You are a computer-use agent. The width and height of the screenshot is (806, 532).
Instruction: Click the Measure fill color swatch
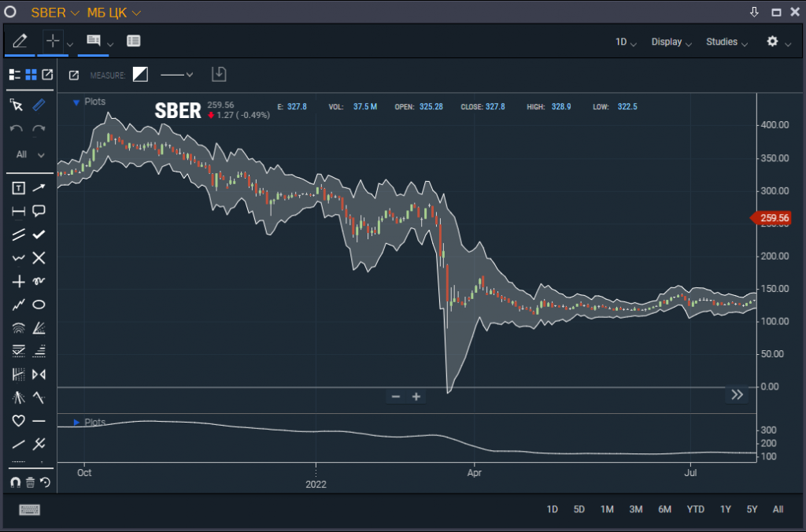tap(140, 75)
